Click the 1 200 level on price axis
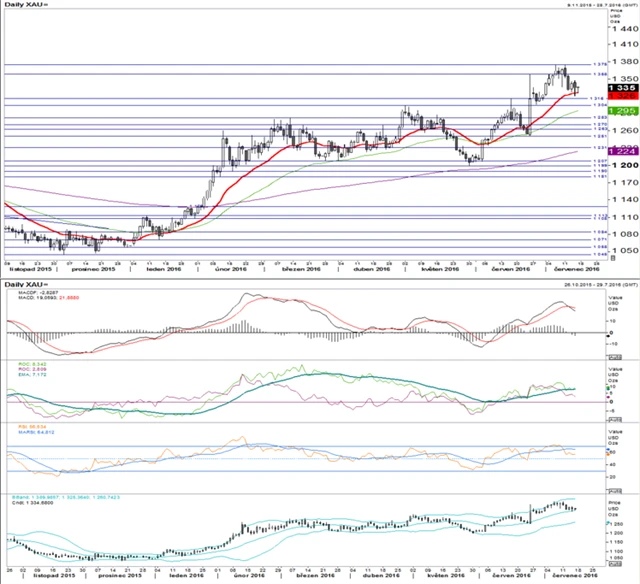Image resolution: width=640 pixels, height=584 pixels. click(620, 164)
